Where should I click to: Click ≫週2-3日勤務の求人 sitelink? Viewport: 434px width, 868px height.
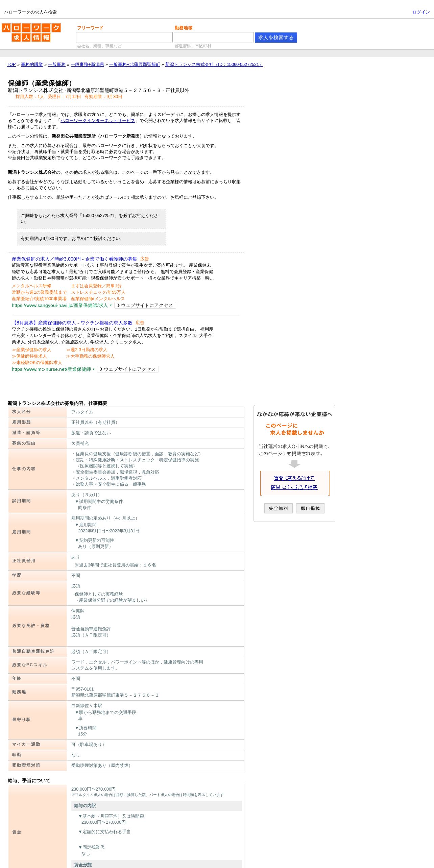pyautogui.click(x=87, y=350)
